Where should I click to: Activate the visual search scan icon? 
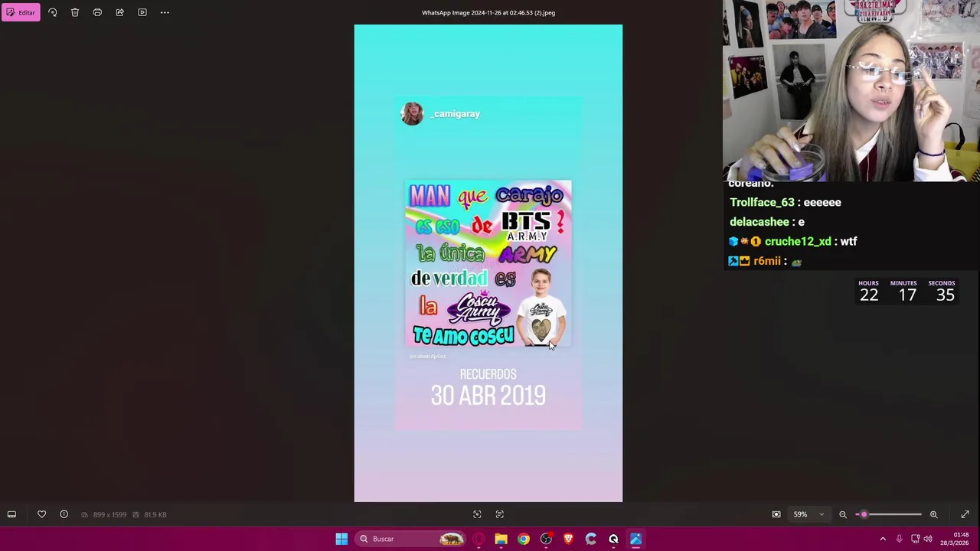[477, 514]
